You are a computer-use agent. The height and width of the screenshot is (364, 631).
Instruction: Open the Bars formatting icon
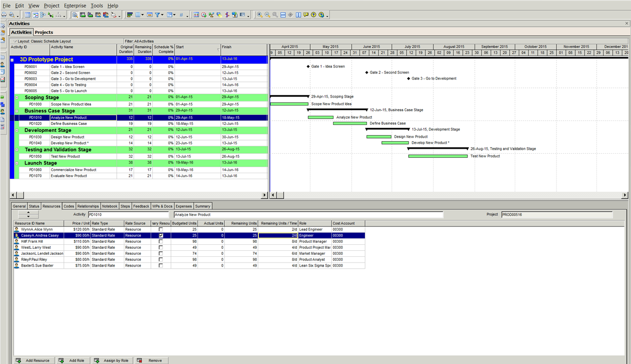[130, 15]
